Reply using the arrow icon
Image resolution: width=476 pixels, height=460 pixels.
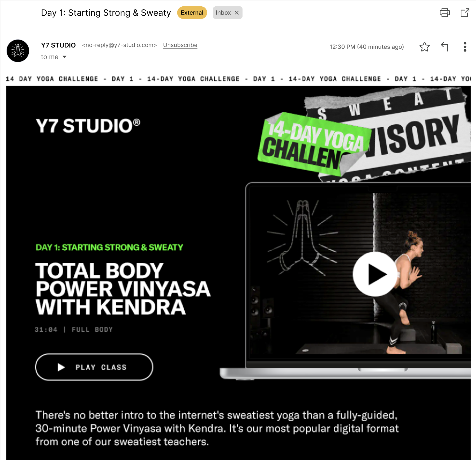coord(444,47)
